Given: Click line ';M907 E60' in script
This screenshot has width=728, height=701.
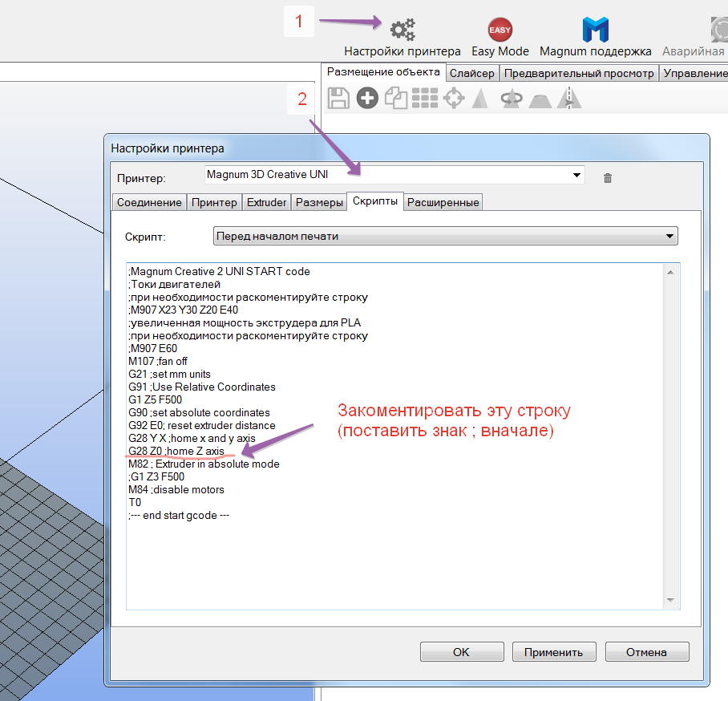Looking at the screenshot, I should tap(153, 348).
